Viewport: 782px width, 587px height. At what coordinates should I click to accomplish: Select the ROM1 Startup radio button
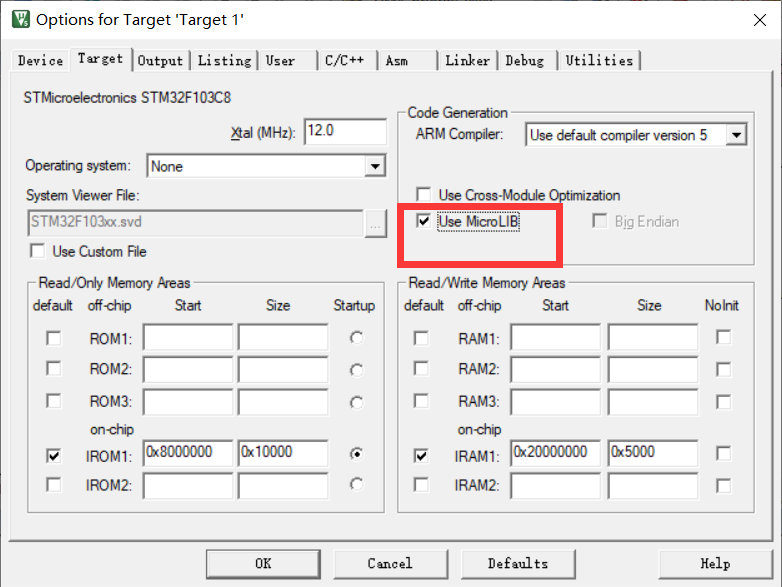356,338
